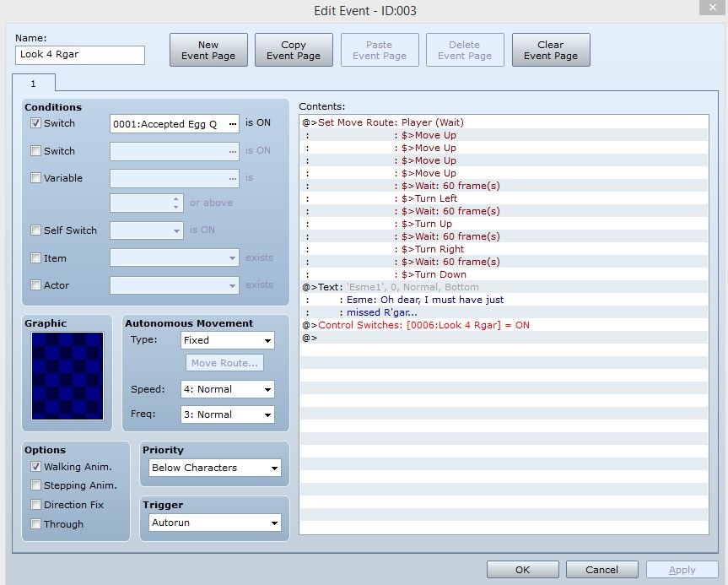The width and height of the screenshot is (728, 585).
Task: Select the $>Turn Down move command line
Action: [504, 274]
